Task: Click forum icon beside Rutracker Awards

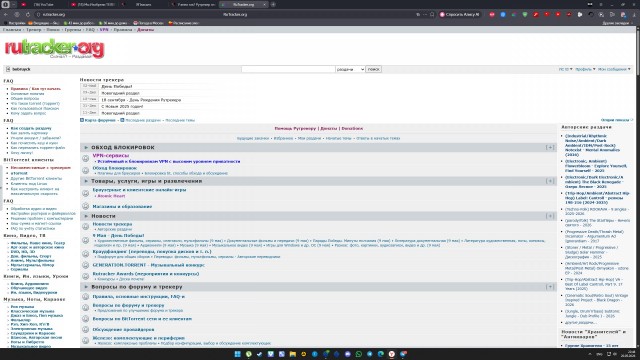Action: 85,276
